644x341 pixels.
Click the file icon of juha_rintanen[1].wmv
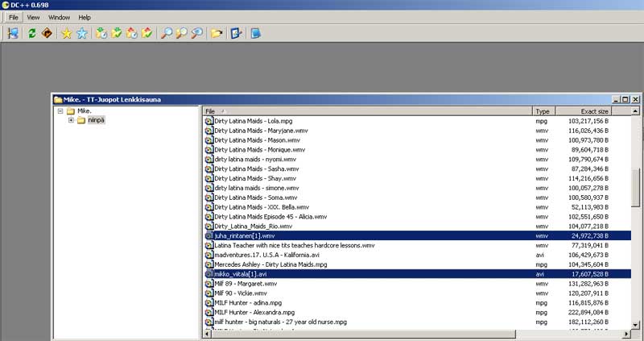tap(209, 235)
